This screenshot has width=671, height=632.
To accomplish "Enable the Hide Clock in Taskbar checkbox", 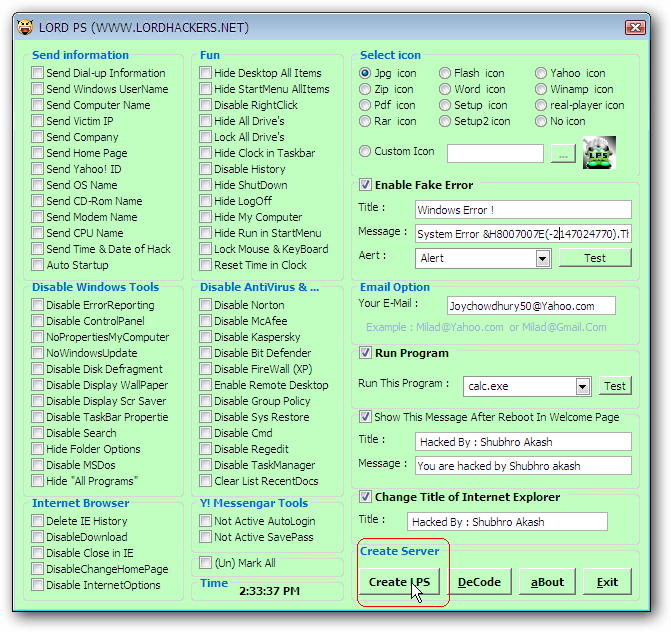I will (x=205, y=153).
